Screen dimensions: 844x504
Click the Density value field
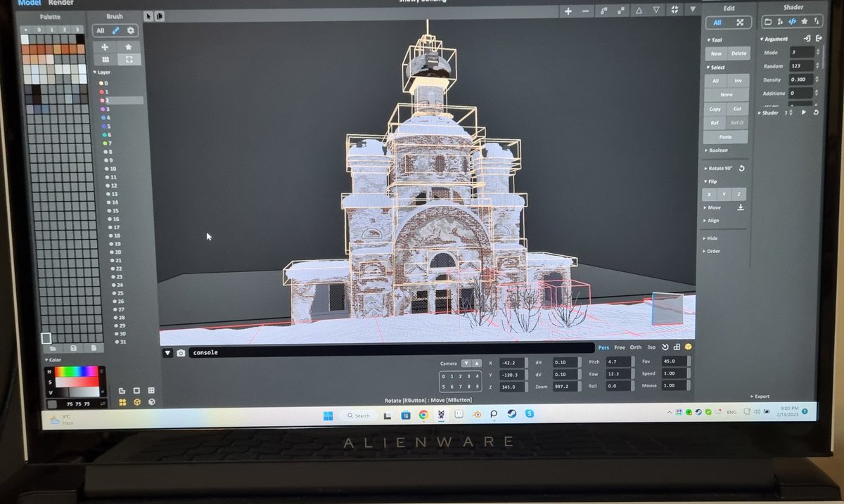(801, 79)
